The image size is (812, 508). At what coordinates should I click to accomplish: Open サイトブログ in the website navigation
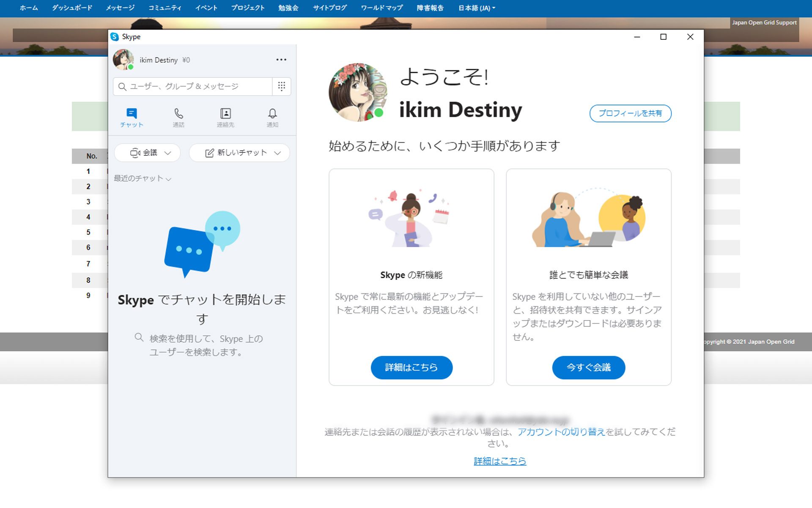point(330,8)
